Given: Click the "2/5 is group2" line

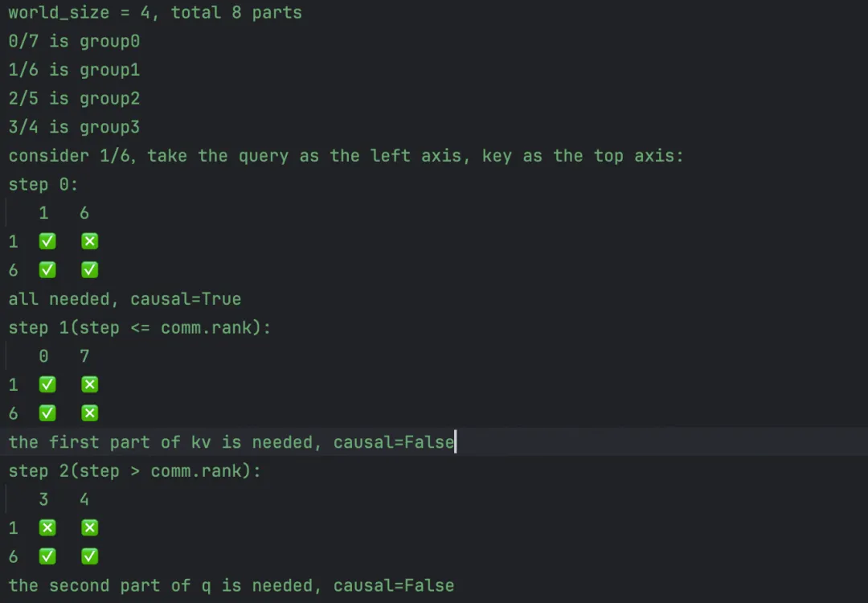Looking at the screenshot, I should pyautogui.click(x=74, y=99).
